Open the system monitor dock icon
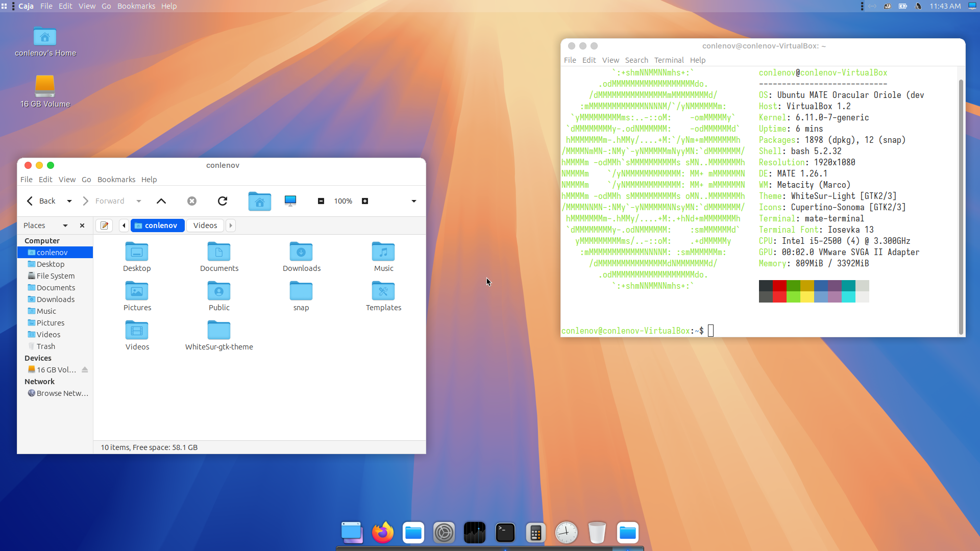Viewport: 980px width, 551px height. pos(475,533)
